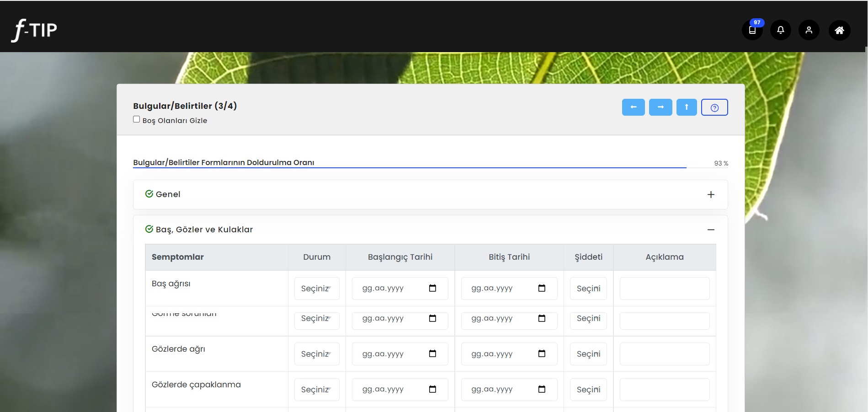Open Durum dropdown for Baş ağrısı

click(x=317, y=289)
